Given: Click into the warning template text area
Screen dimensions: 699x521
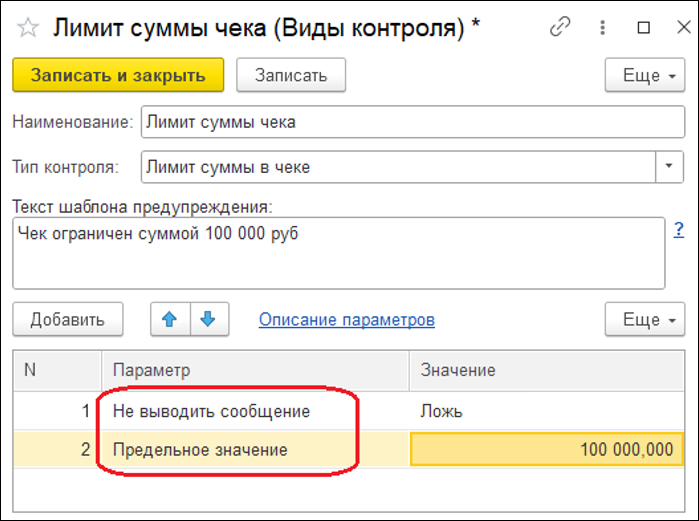Looking at the screenshot, I should tap(338, 254).
